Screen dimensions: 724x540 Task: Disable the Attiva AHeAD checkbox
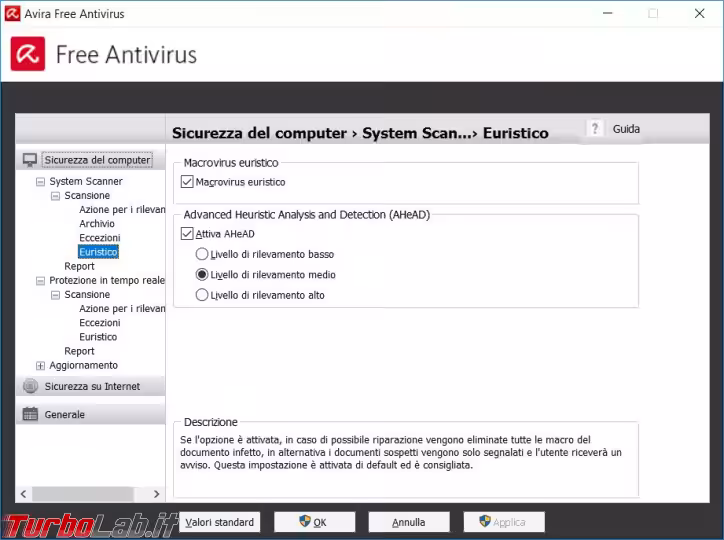pos(187,234)
